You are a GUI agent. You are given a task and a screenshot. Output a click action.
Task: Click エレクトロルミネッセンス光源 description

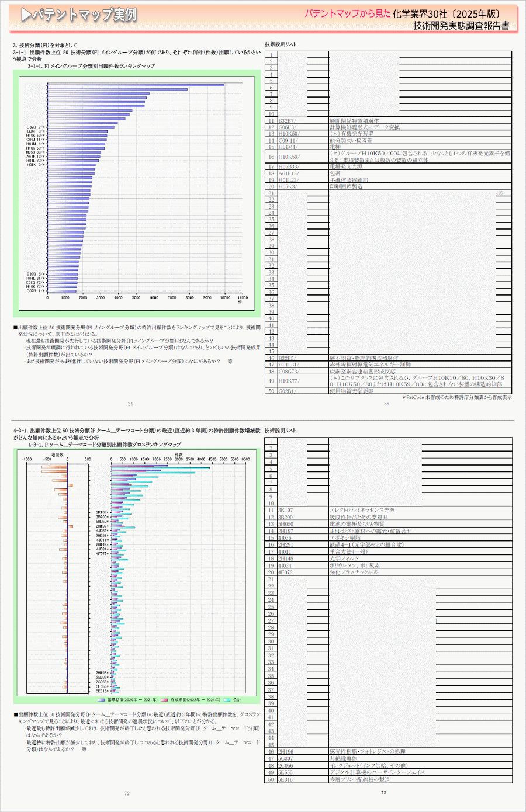(362, 510)
